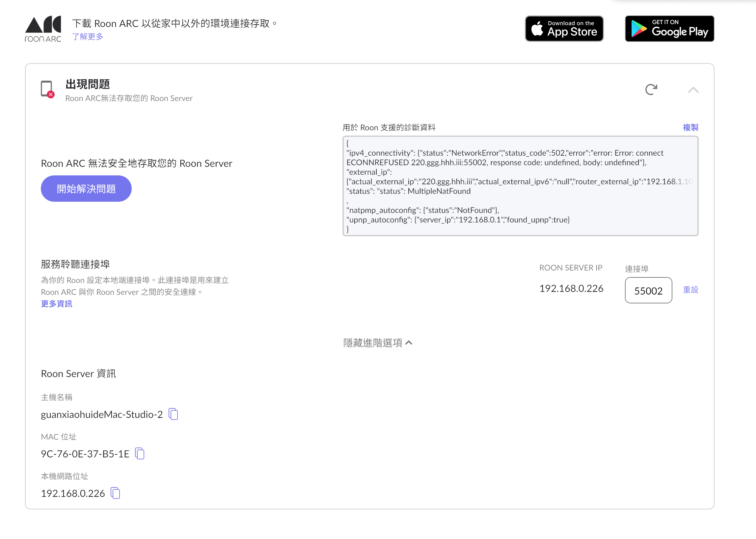The height and width of the screenshot is (539, 756).
Task: Start troubleshooting with 開始解決問題 button
Action: 86,189
